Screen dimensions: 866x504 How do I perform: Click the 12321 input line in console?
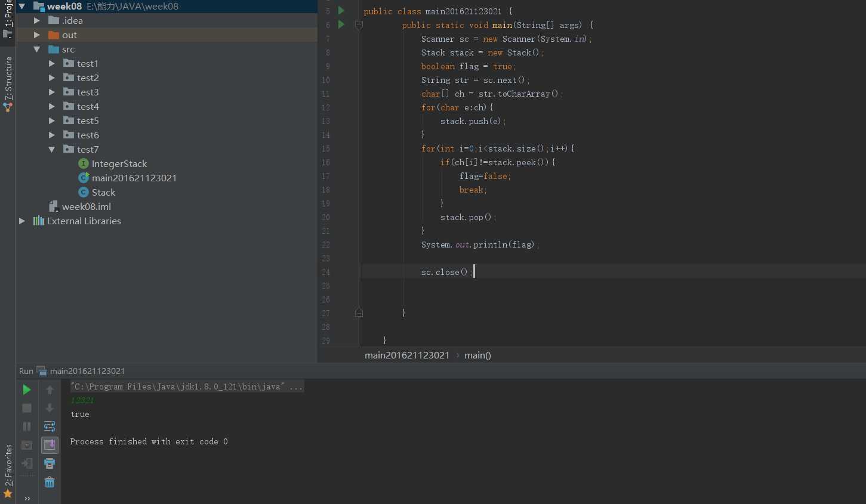(82, 400)
